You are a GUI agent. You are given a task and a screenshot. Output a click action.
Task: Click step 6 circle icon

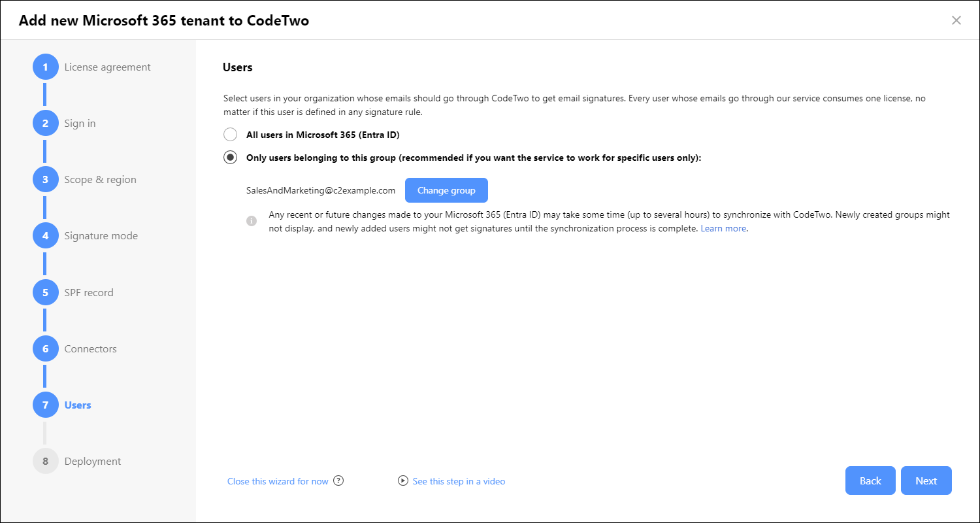pos(45,349)
